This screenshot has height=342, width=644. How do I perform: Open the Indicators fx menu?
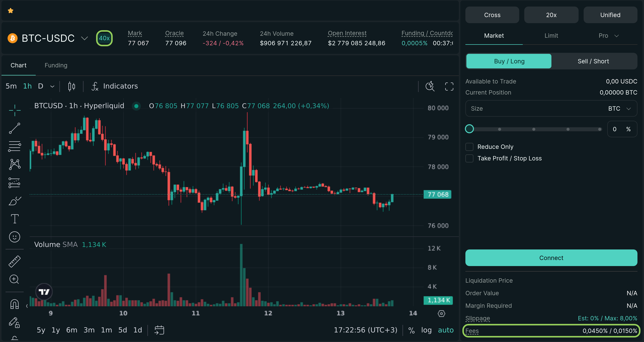tap(115, 86)
